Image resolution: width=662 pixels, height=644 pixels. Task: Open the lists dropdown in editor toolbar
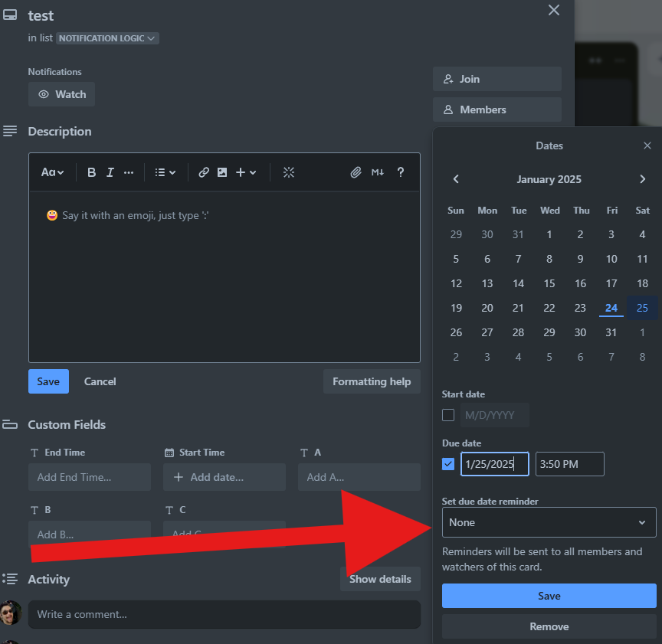pyautogui.click(x=165, y=172)
